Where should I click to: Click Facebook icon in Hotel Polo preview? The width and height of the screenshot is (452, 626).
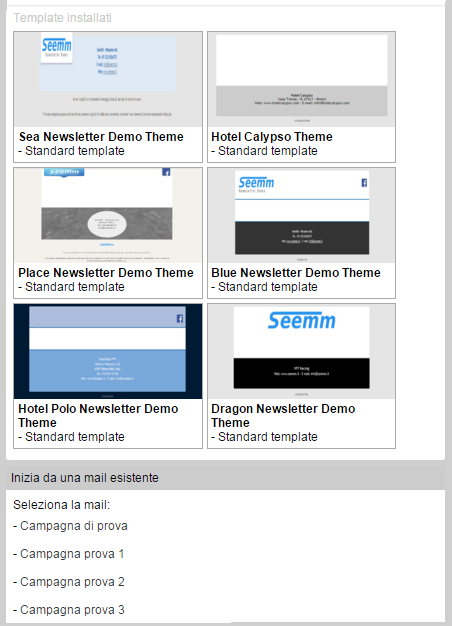(x=180, y=318)
